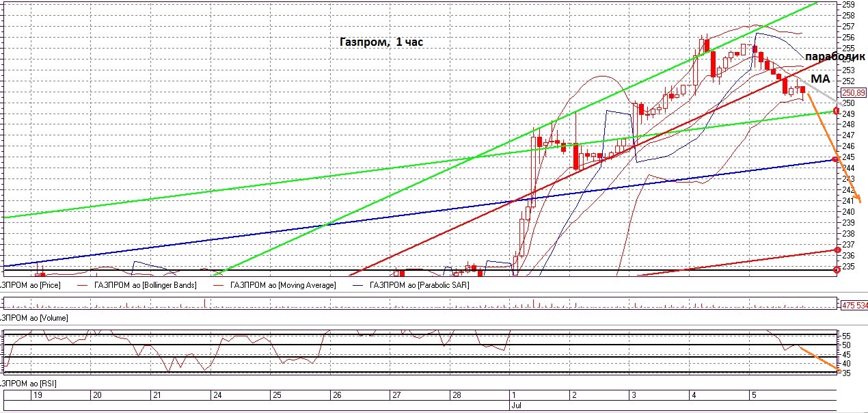Click price scale value 246
This screenshot has width=868, height=413.
click(850, 146)
